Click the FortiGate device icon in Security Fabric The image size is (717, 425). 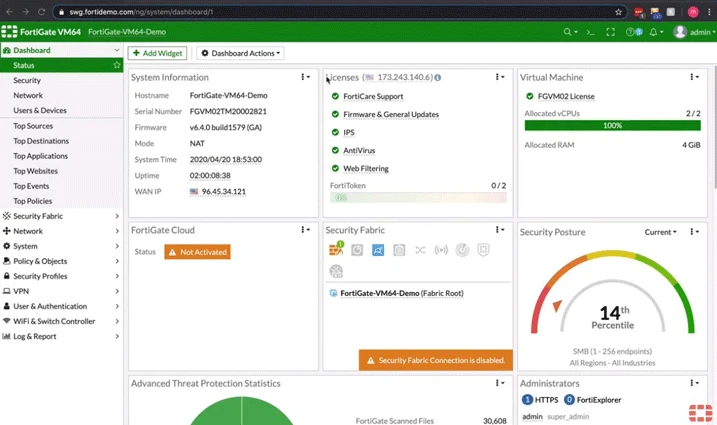tap(336, 249)
